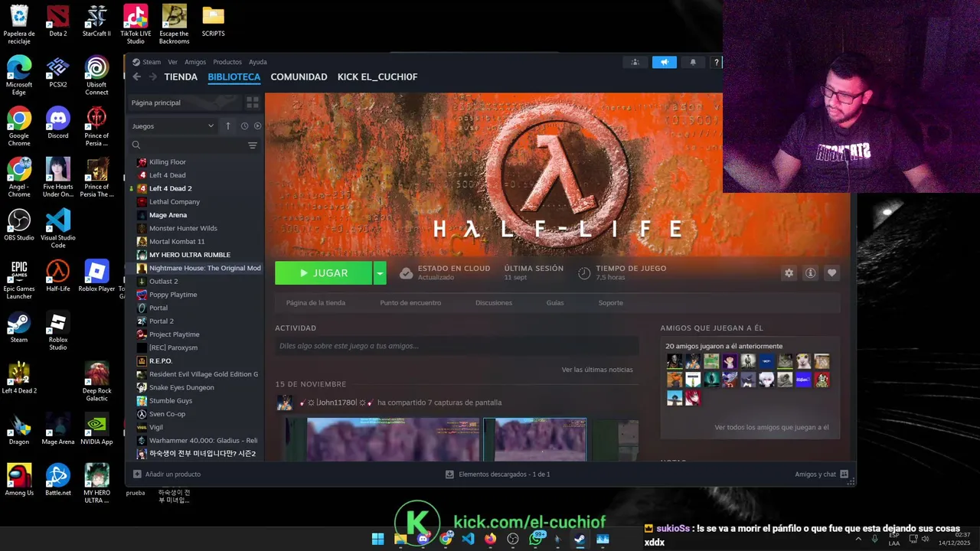The width and height of the screenshot is (980, 551).
Task: Click Ver las últimas noticias link
Action: (x=597, y=370)
